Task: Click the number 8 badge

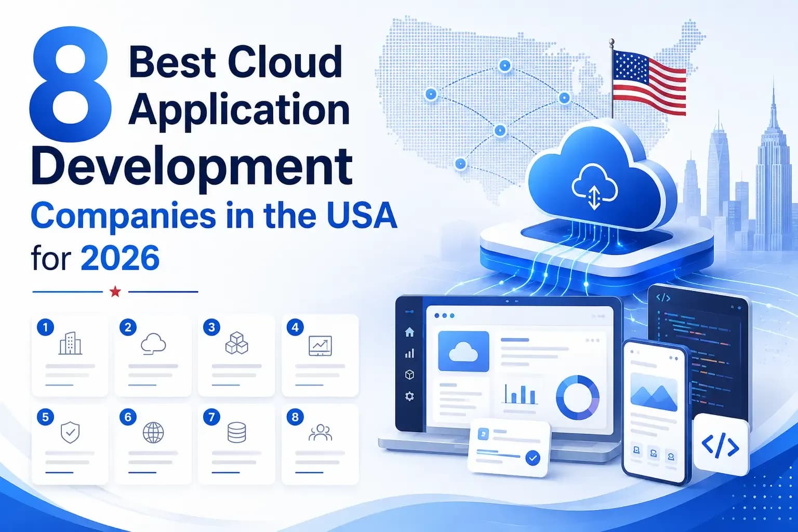Action: (295, 417)
